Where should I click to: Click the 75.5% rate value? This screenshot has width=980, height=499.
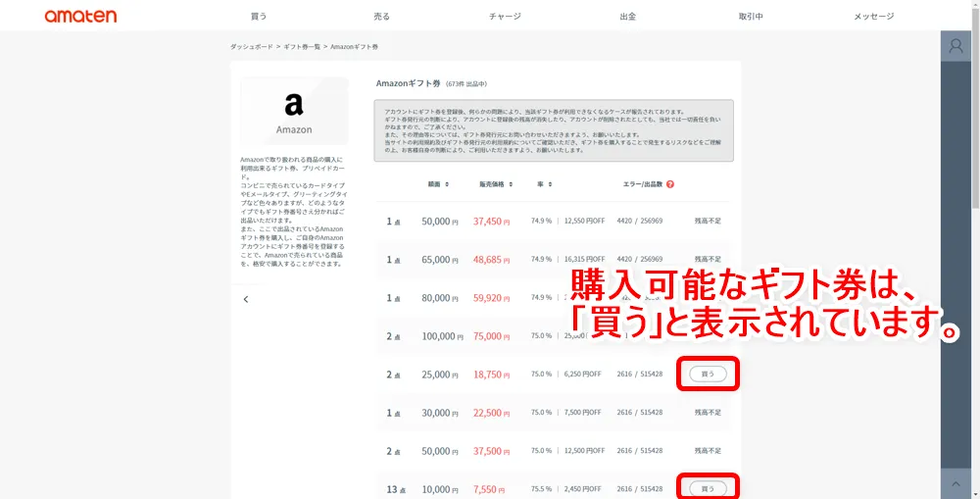click(541, 489)
